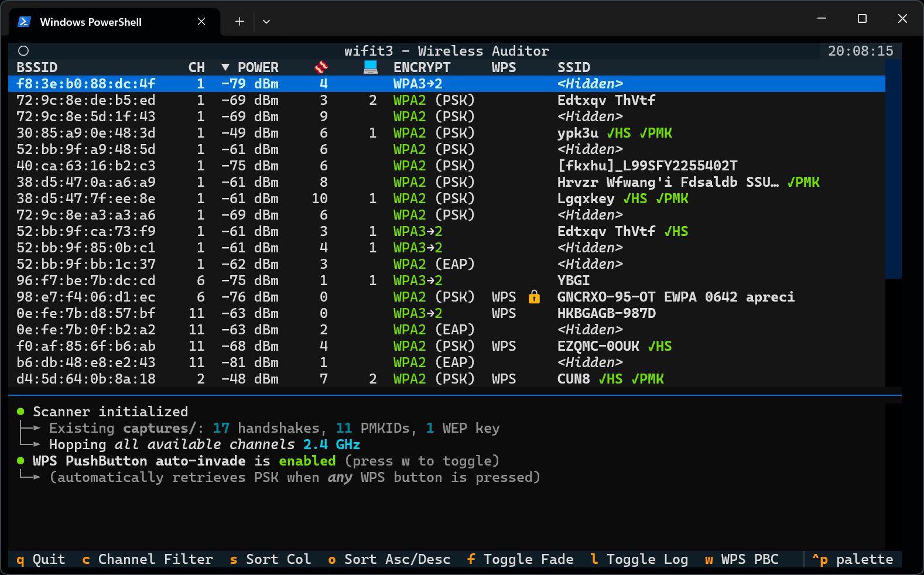Click the circle icon beside the wifit3 title
The width and height of the screenshot is (924, 575).
click(23, 51)
